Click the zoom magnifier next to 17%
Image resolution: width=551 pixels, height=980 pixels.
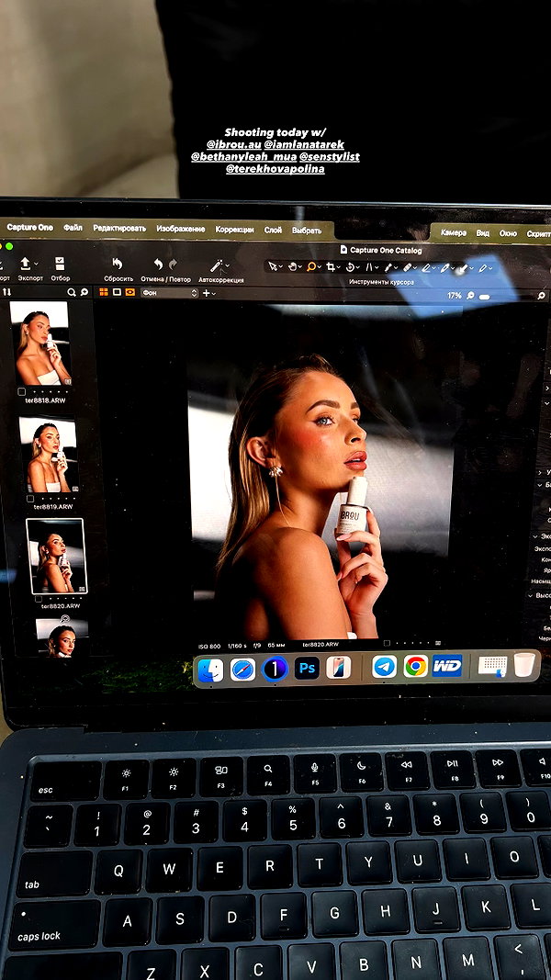[x=470, y=296]
